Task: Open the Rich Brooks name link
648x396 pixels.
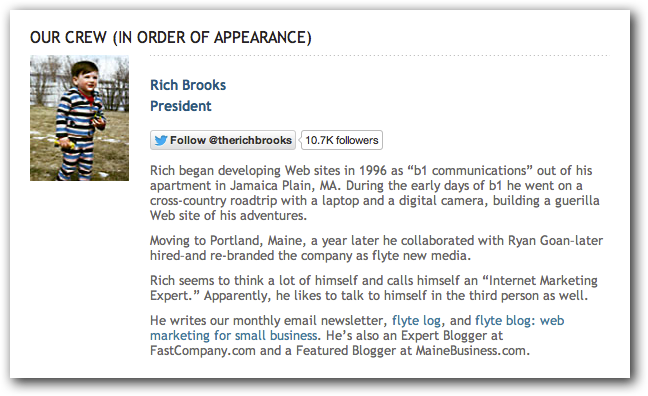Action: (188, 85)
